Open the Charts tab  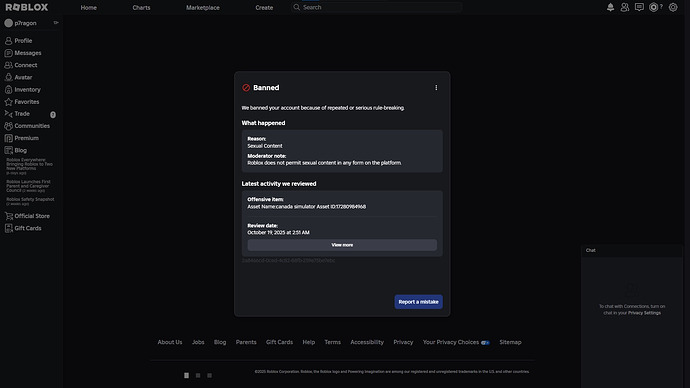[x=141, y=7]
